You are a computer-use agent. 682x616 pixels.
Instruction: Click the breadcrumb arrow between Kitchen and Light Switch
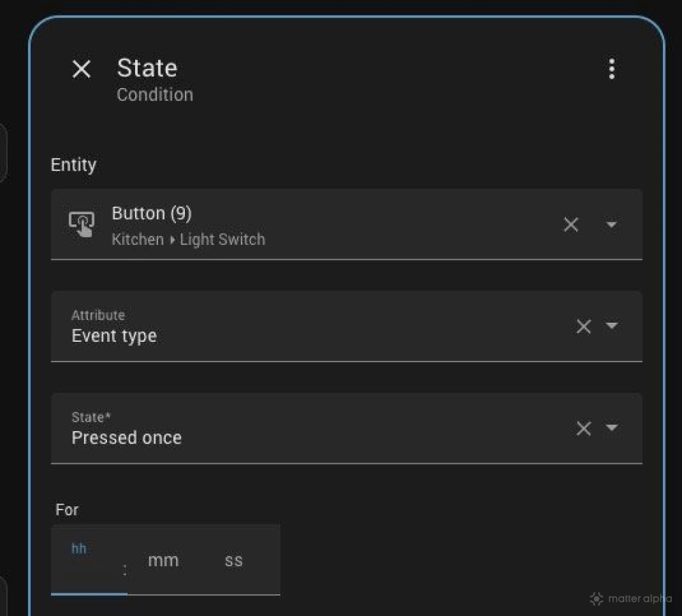(173, 239)
